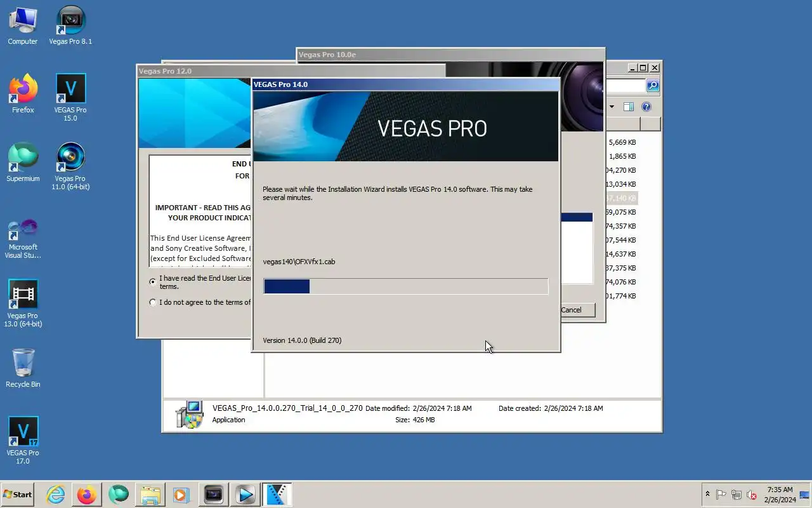
Task: Open the Start menu
Action: point(18,494)
